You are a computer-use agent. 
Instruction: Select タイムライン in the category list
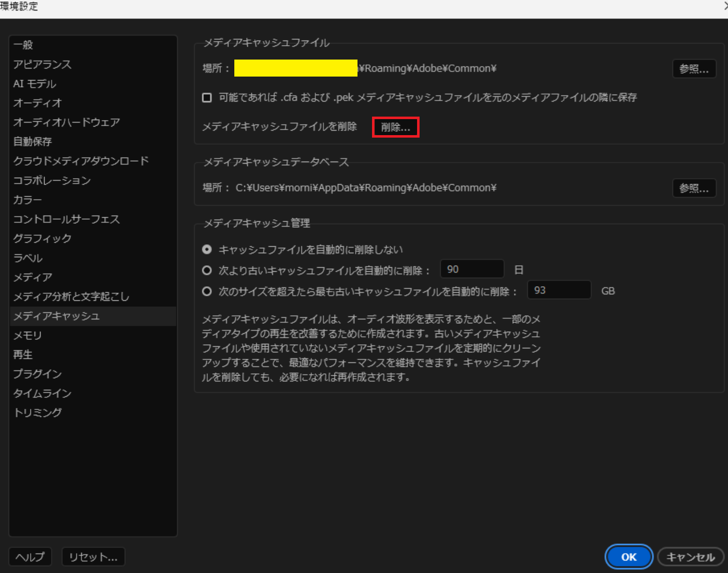pyautogui.click(x=42, y=393)
